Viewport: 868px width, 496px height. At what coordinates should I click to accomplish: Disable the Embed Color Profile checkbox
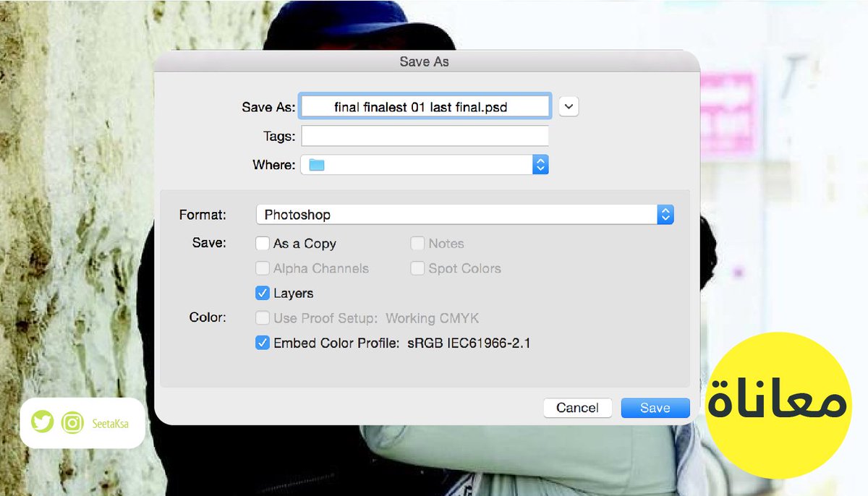point(263,343)
